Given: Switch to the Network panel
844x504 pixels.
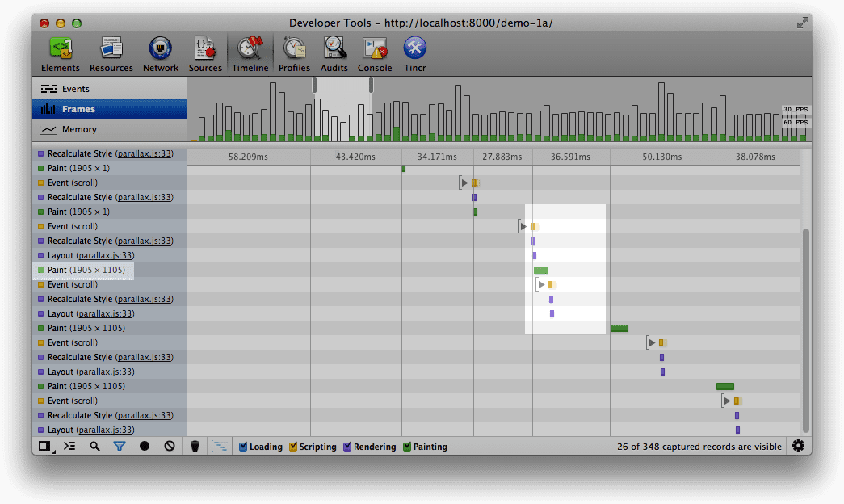Looking at the screenshot, I should 161,53.
